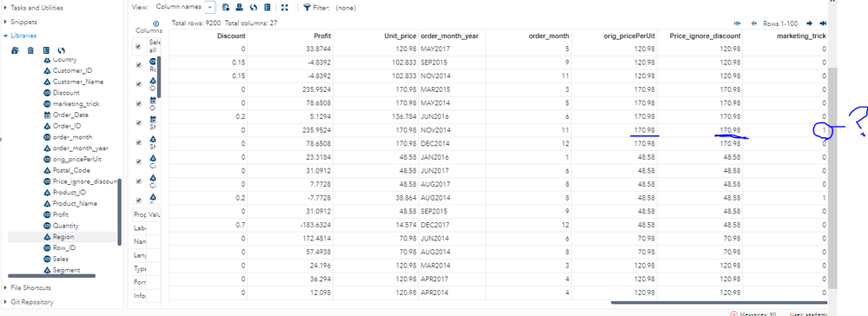Screen dimensions: 868x316
Task: Refresh the table using the toolbar refresh icon
Action: pos(253,7)
